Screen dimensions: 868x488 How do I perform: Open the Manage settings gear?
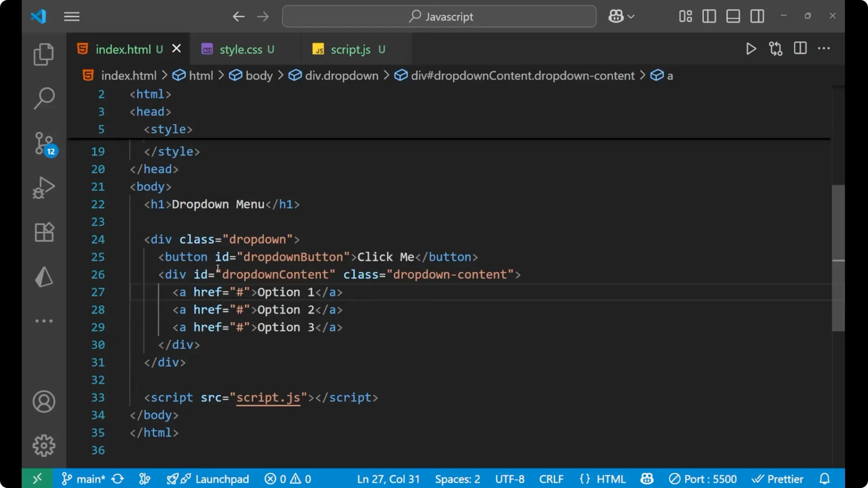click(x=43, y=445)
